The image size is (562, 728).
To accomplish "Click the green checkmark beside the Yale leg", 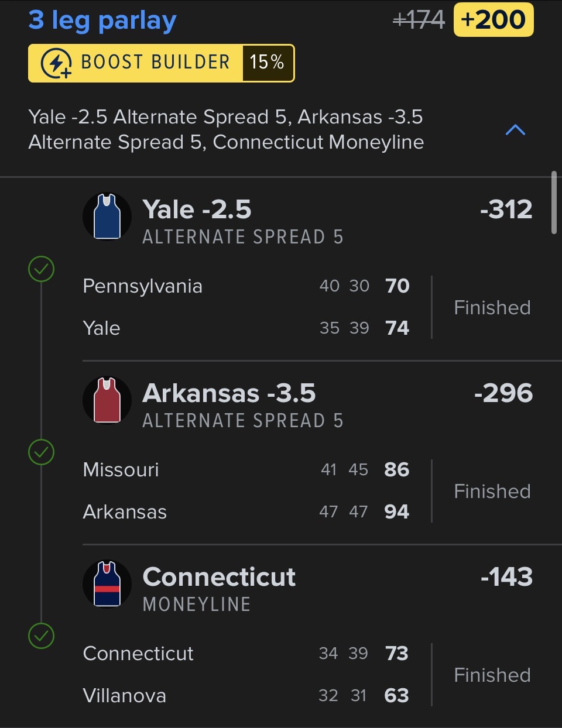I will pos(42,269).
